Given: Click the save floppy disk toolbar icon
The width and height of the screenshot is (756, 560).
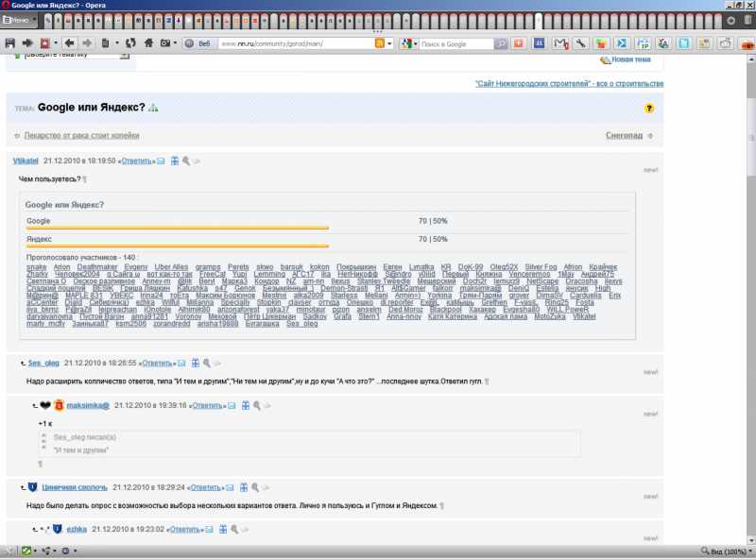Looking at the screenshot, I should (x=9, y=43).
